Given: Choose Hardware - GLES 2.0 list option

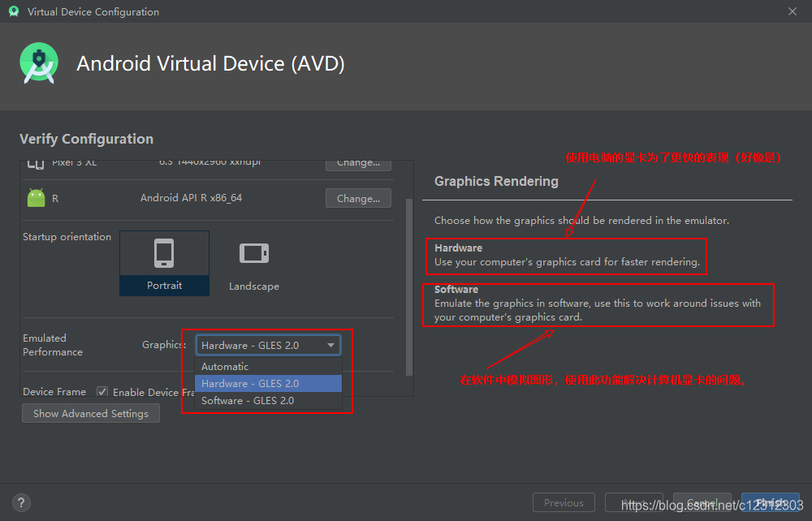Looking at the screenshot, I should pyautogui.click(x=268, y=383).
